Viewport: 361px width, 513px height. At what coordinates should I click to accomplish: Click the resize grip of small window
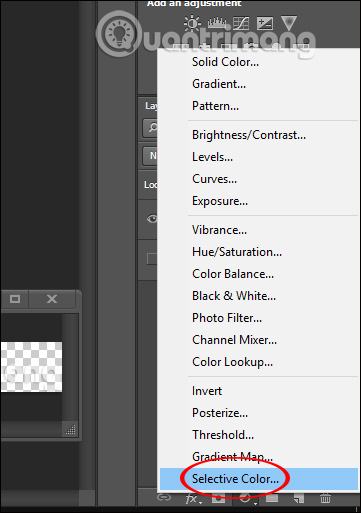pos(70,430)
